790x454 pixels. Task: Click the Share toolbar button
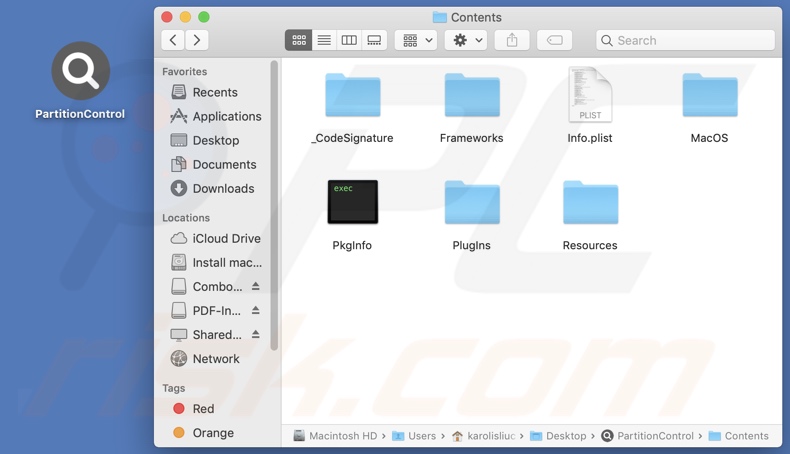(512, 40)
